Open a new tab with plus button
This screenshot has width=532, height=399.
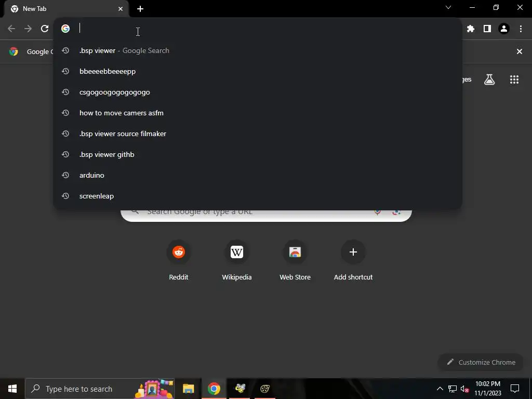(140, 9)
